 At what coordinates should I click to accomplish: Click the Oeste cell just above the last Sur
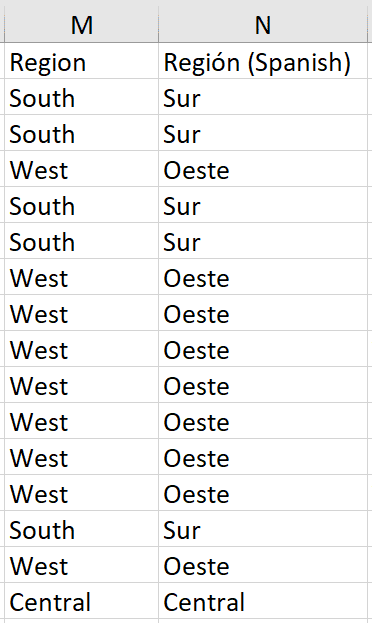click(x=263, y=493)
